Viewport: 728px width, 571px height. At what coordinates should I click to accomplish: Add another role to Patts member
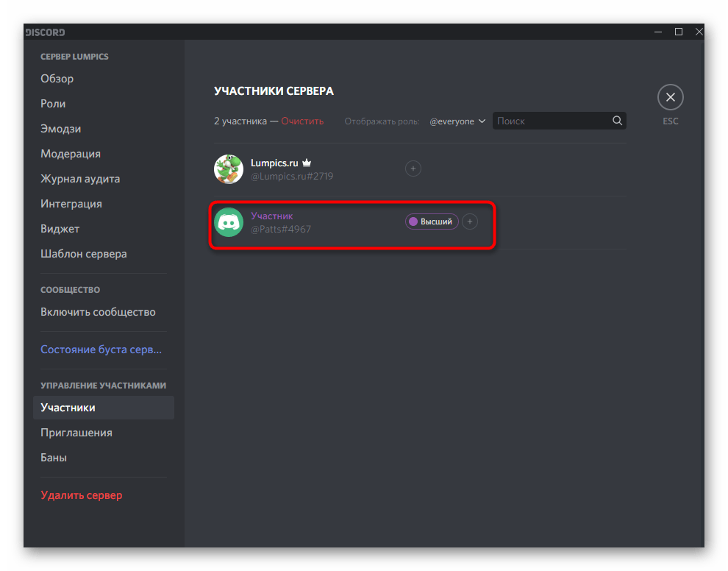coord(470,221)
